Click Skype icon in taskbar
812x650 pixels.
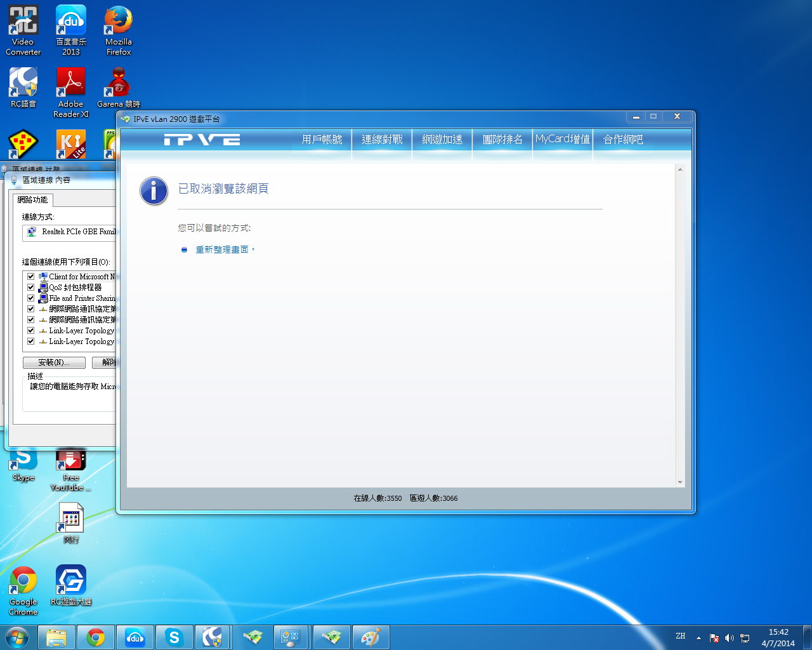(174, 637)
